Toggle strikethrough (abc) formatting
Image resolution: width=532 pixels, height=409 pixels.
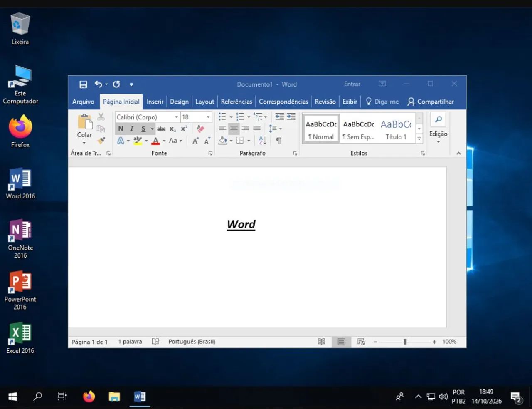point(161,129)
